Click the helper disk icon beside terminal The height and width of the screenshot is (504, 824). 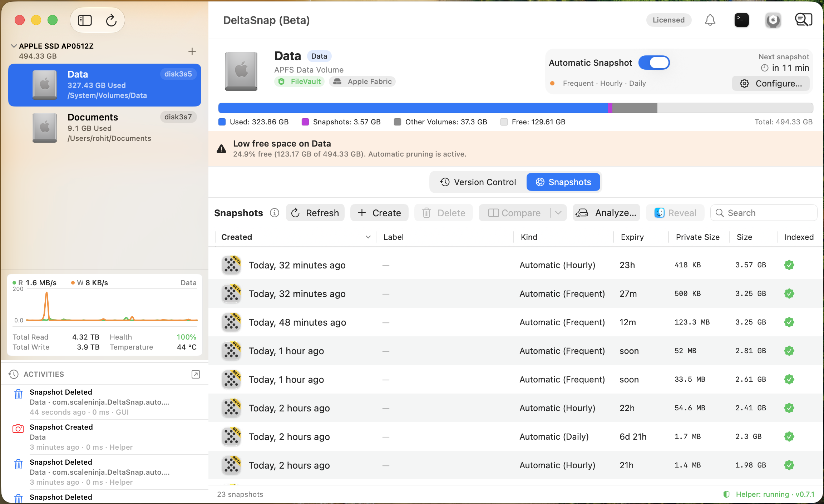(x=773, y=20)
